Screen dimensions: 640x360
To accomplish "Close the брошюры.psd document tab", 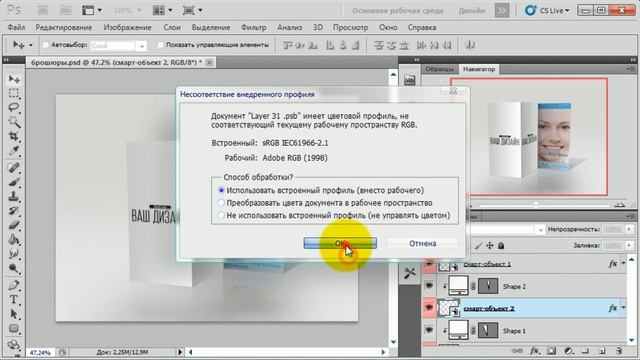I will 209,62.
